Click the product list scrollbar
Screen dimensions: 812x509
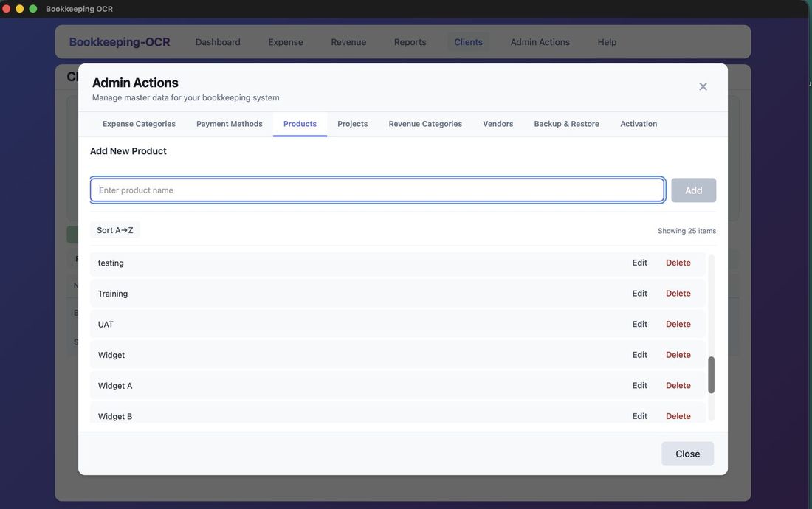pos(711,374)
